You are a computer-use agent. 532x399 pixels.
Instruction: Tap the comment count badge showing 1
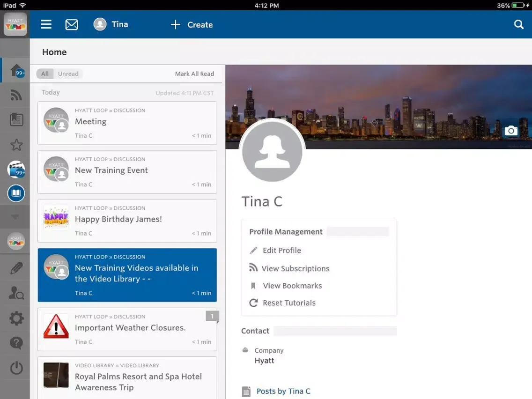(212, 316)
